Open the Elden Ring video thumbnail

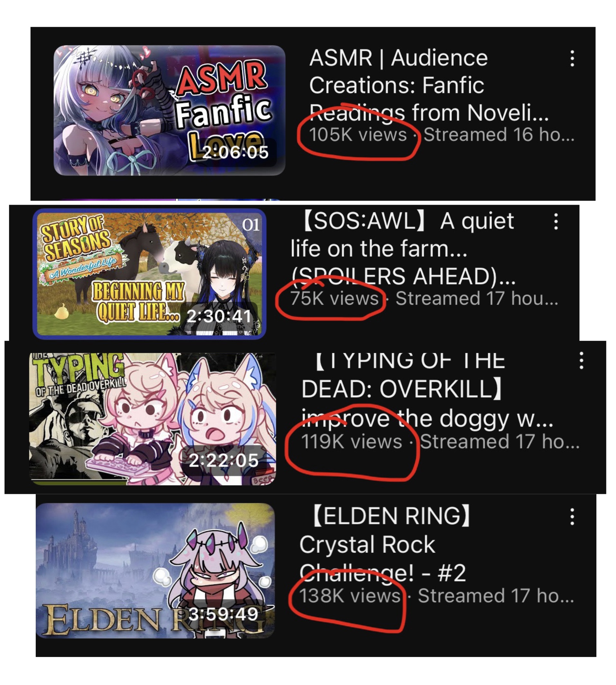(155, 570)
